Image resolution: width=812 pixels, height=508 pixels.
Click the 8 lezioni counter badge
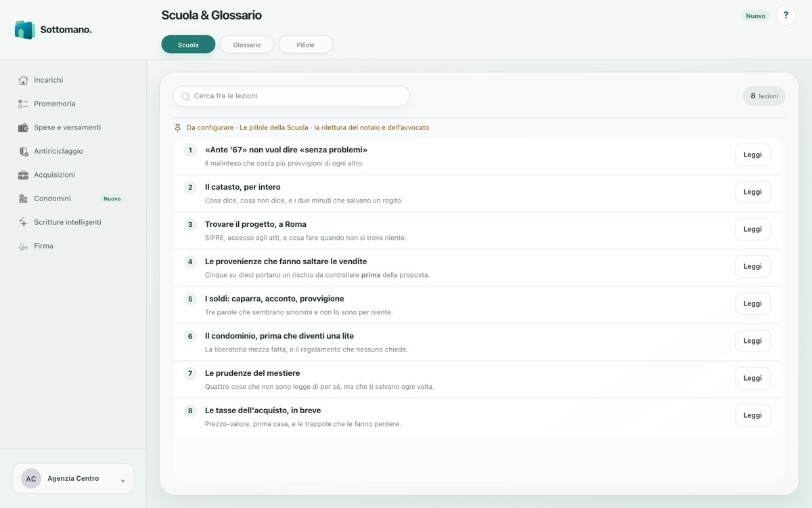click(764, 96)
